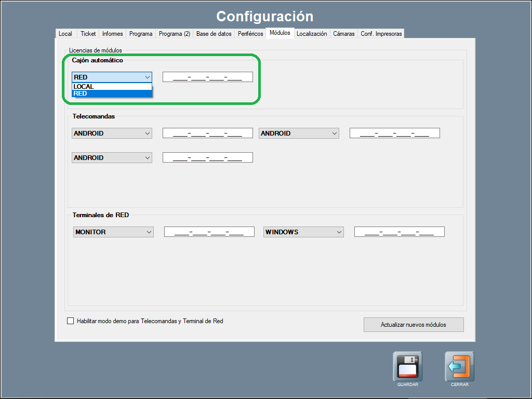This screenshot has width=532, height=399.
Task: Focus the MONITOR terminal license key field
Action: (209, 232)
